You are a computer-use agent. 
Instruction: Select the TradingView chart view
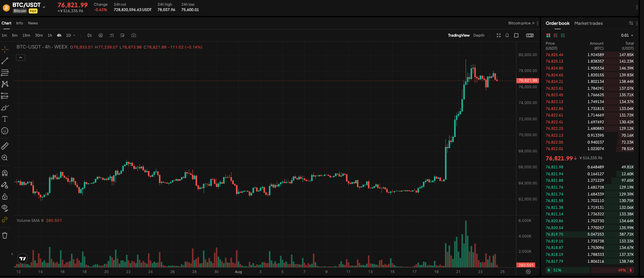point(459,35)
